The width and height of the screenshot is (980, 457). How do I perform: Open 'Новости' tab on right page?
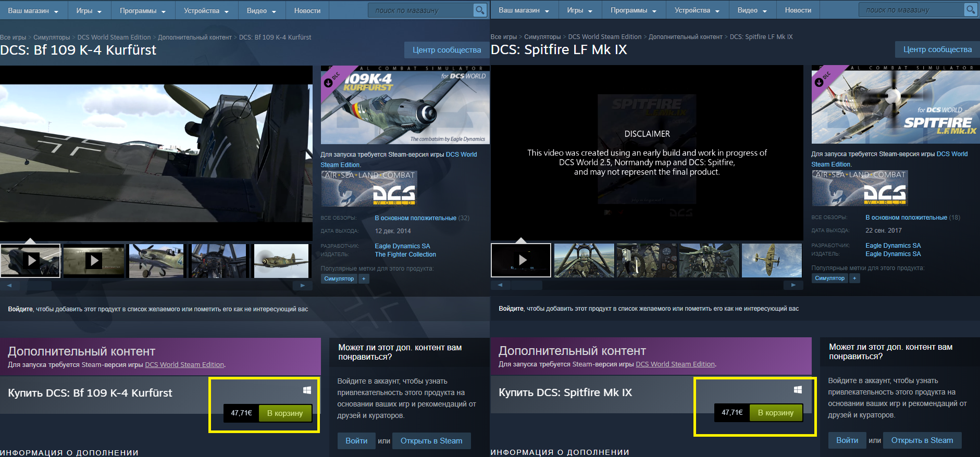point(798,10)
